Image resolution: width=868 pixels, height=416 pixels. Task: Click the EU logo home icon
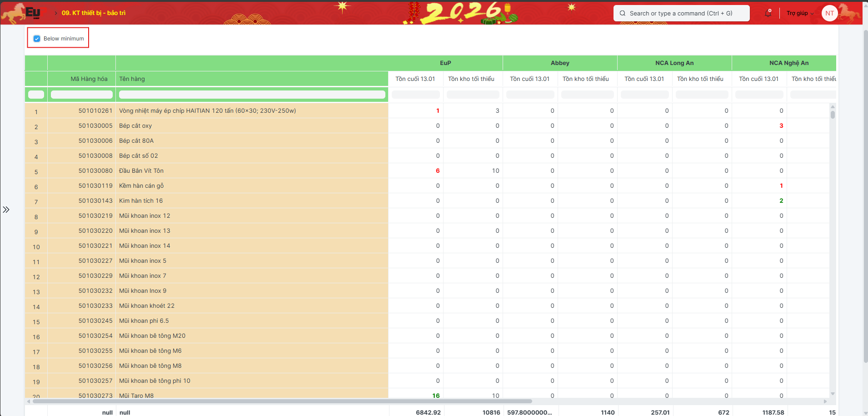tap(33, 12)
